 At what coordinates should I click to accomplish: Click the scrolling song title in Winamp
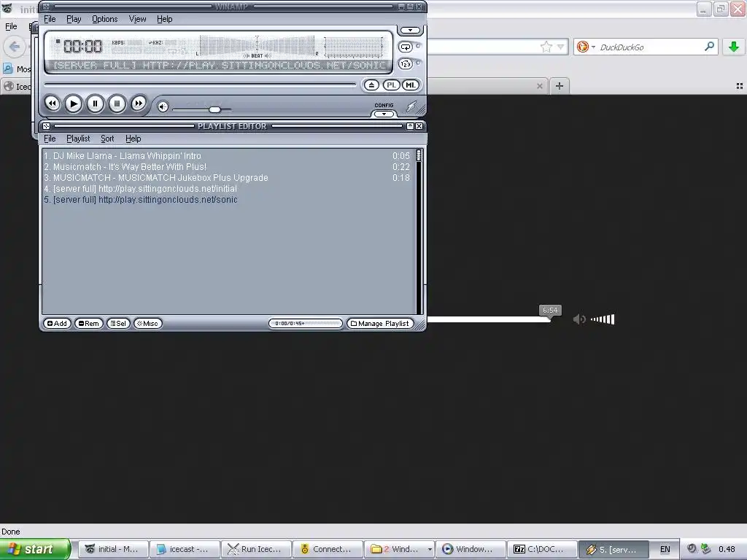[220, 65]
